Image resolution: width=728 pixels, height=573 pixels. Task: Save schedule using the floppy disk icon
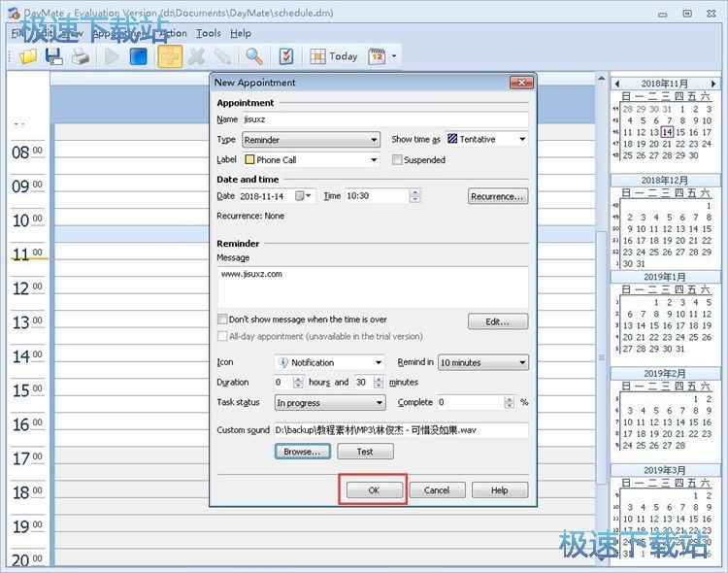tap(54, 56)
